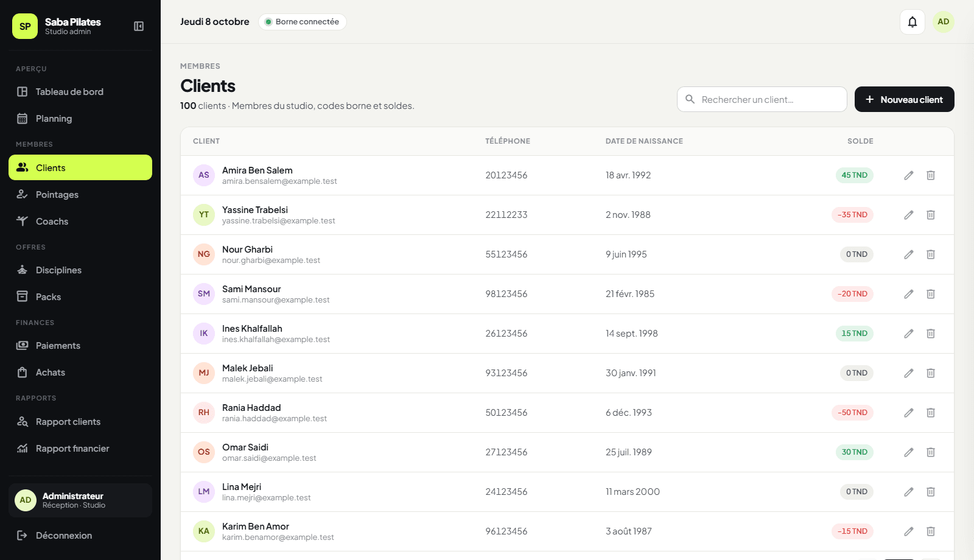The height and width of the screenshot is (560, 974).
Task: Click the Borne connectée status badge
Action: coord(303,22)
